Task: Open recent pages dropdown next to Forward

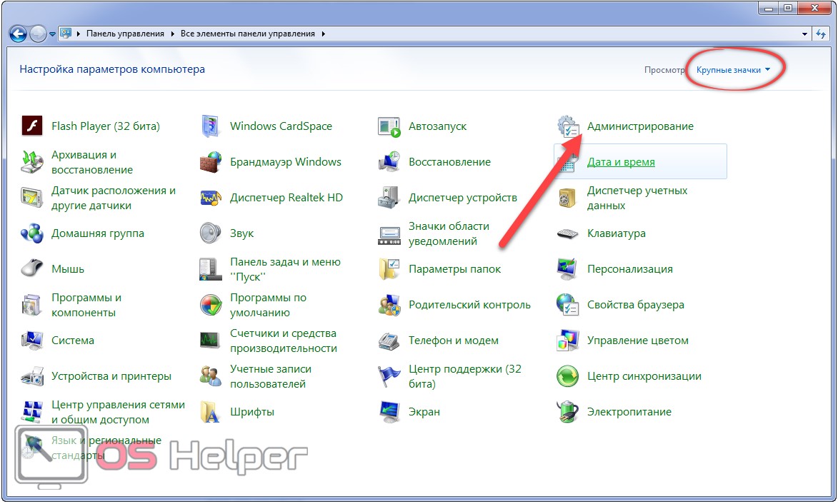Action: 52,34
